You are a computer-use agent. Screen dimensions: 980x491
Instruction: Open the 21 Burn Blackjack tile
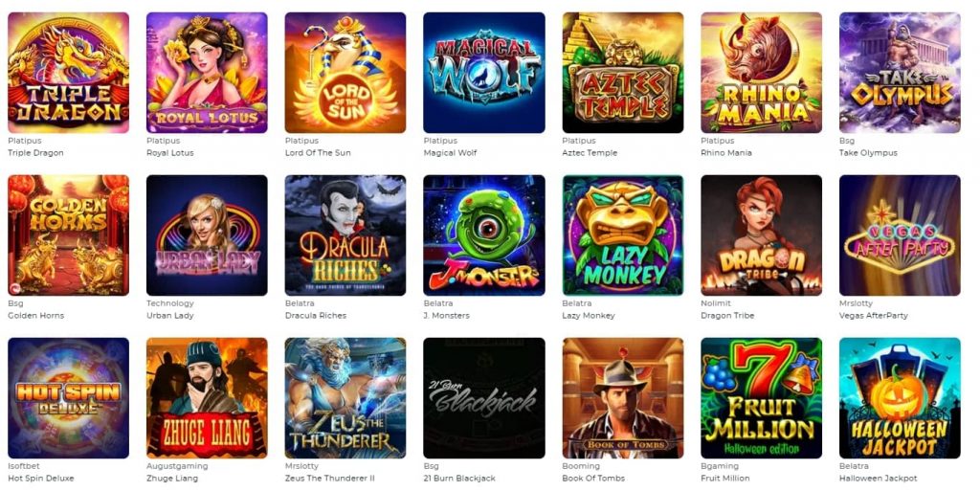coord(483,398)
